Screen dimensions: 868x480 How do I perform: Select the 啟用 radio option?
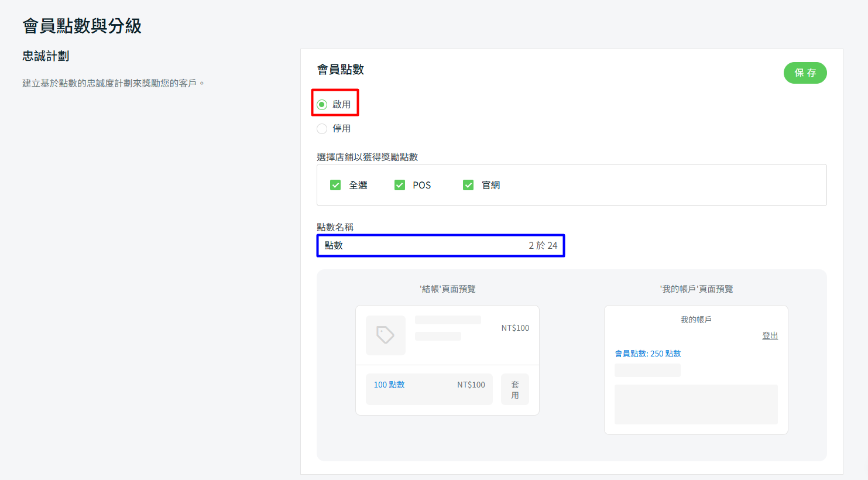[322, 105]
